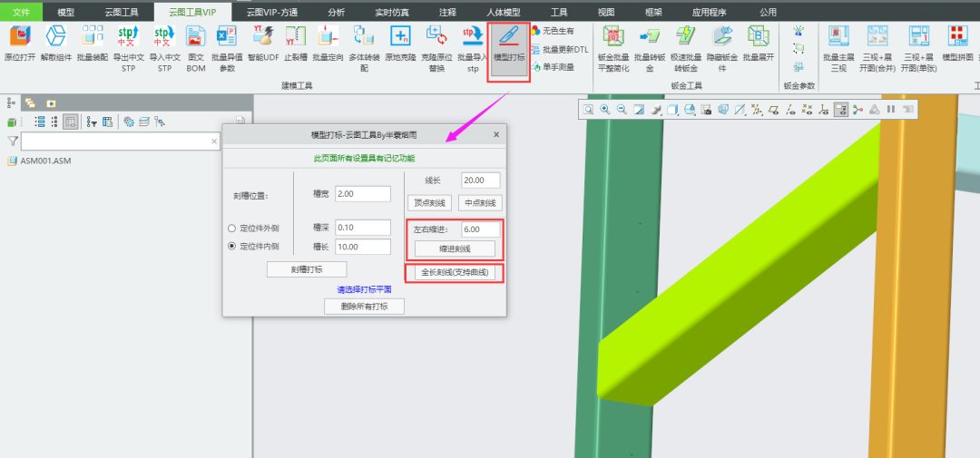Screen dimensions: 980x458
Task: Select the 隐藏钣金件 tool
Action: 722,36
